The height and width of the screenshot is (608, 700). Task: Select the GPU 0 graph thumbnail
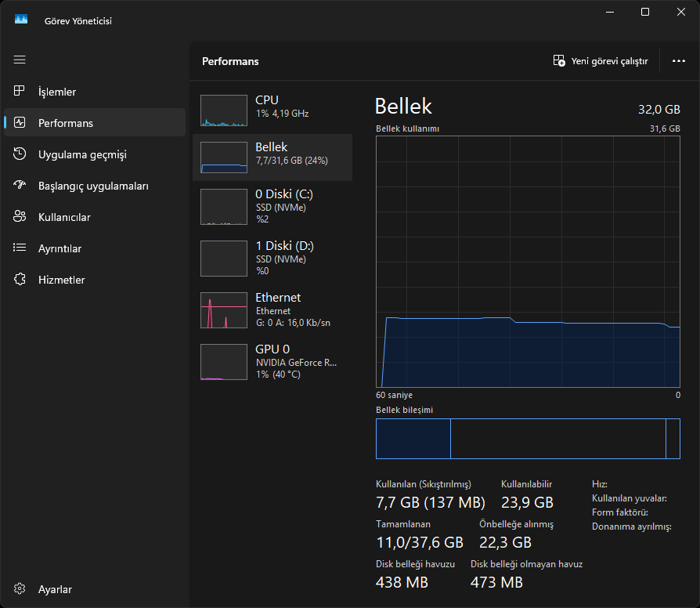224,362
